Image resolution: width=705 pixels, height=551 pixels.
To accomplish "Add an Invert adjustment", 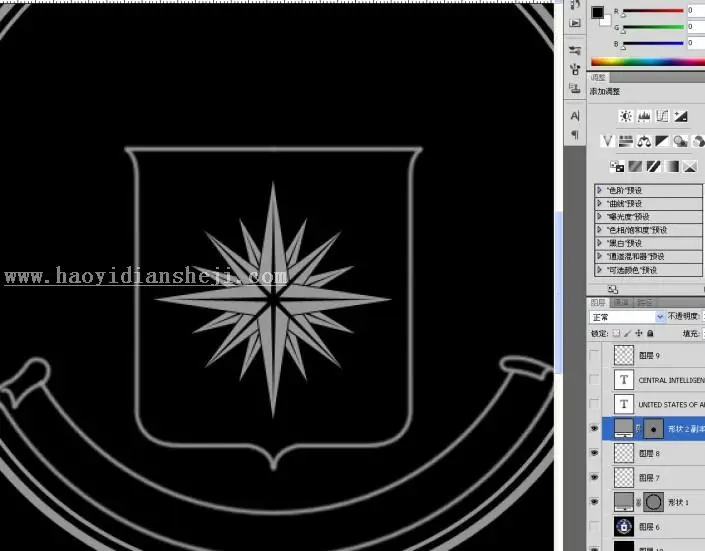I will coord(617,166).
